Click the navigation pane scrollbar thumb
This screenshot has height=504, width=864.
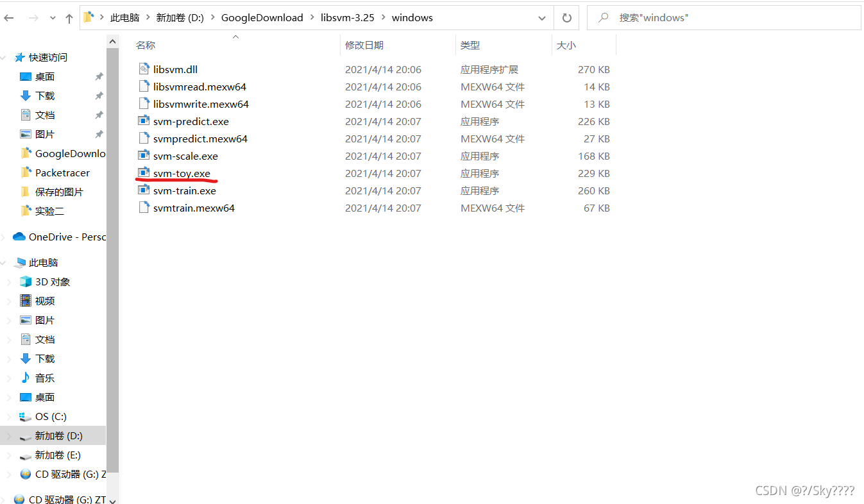pos(113,260)
